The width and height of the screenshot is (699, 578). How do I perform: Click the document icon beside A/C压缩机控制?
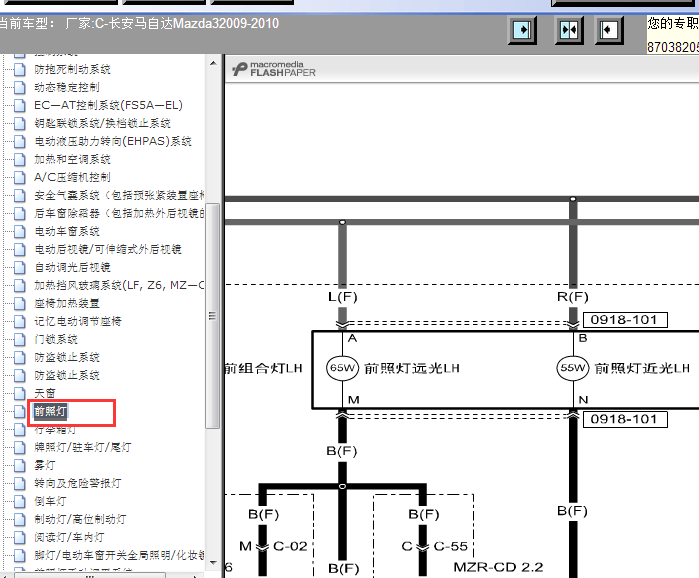point(20,177)
